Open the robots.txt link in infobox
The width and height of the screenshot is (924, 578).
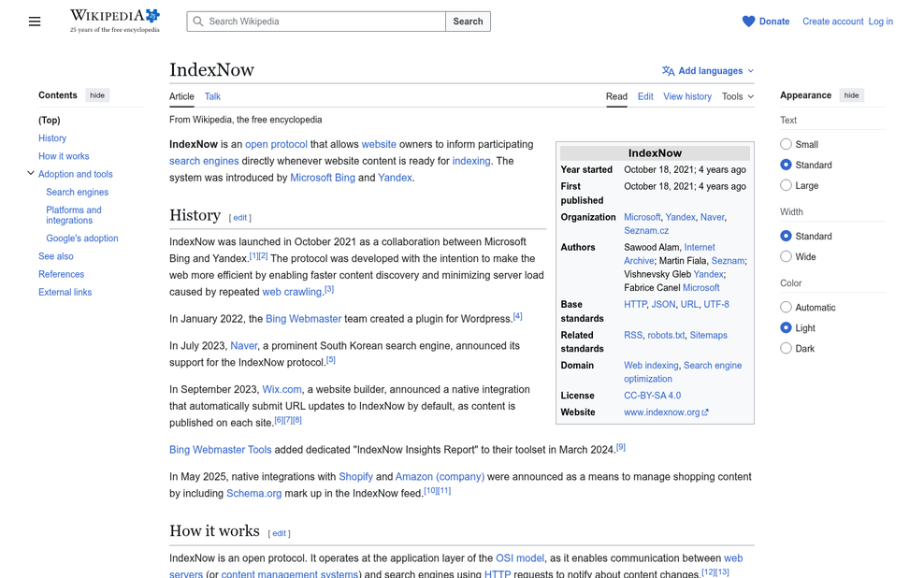tap(666, 335)
